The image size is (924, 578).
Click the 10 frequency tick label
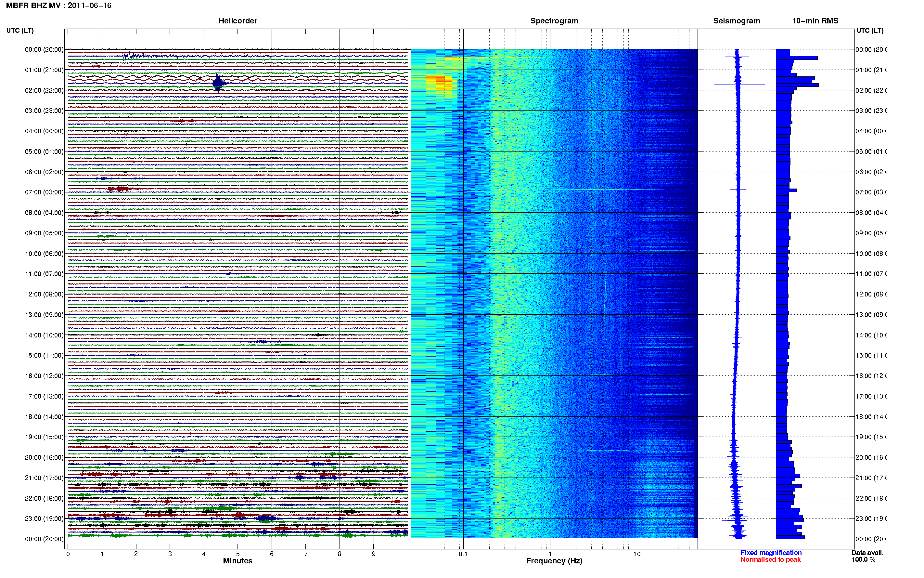pyautogui.click(x=637, y=554)
